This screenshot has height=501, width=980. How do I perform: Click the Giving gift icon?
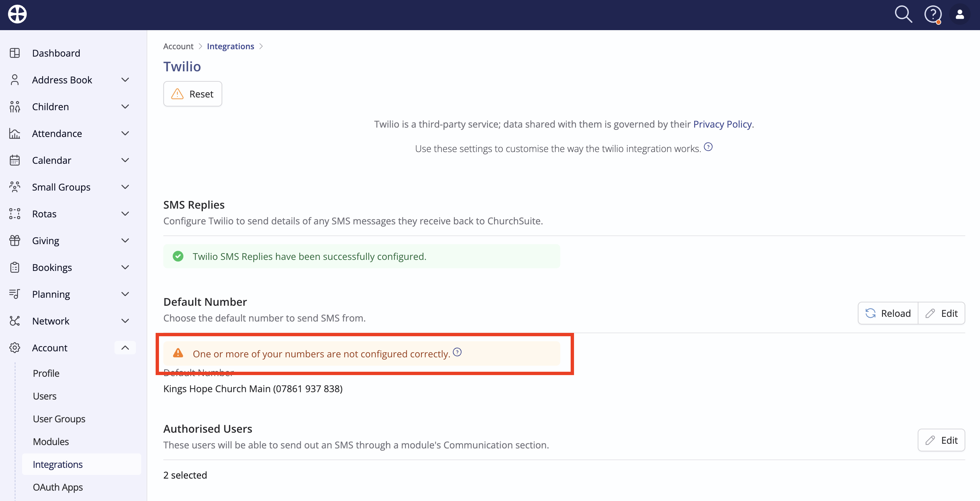15,240
